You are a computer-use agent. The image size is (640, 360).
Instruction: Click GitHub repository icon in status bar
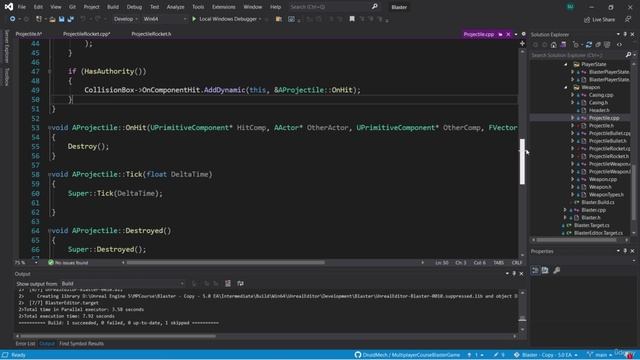(x=358, y=355)
